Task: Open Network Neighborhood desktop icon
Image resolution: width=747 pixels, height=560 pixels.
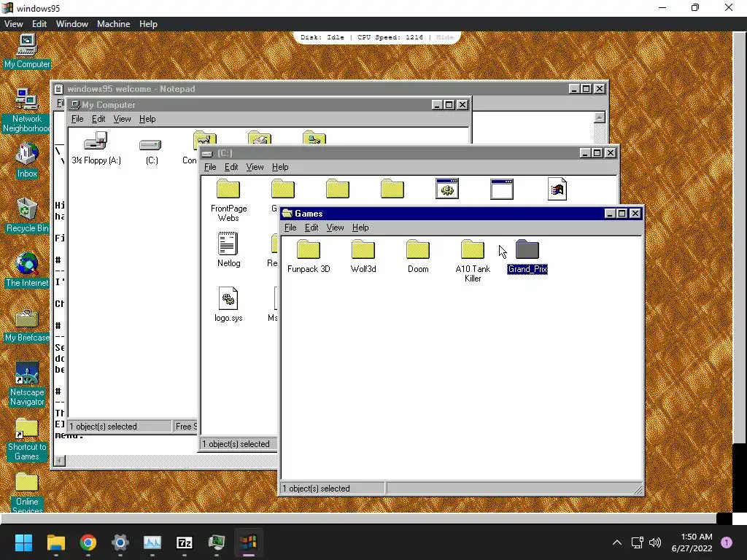Action: click(27, 111)
